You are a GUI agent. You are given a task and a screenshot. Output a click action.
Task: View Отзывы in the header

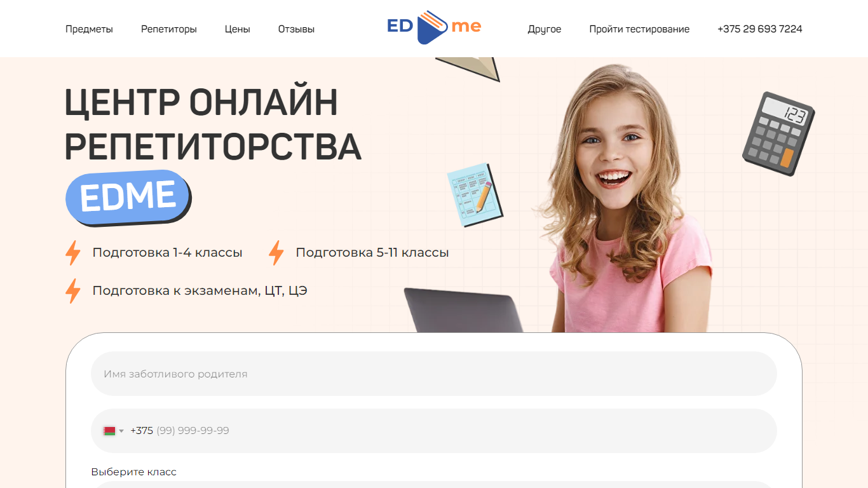[296, 29]
